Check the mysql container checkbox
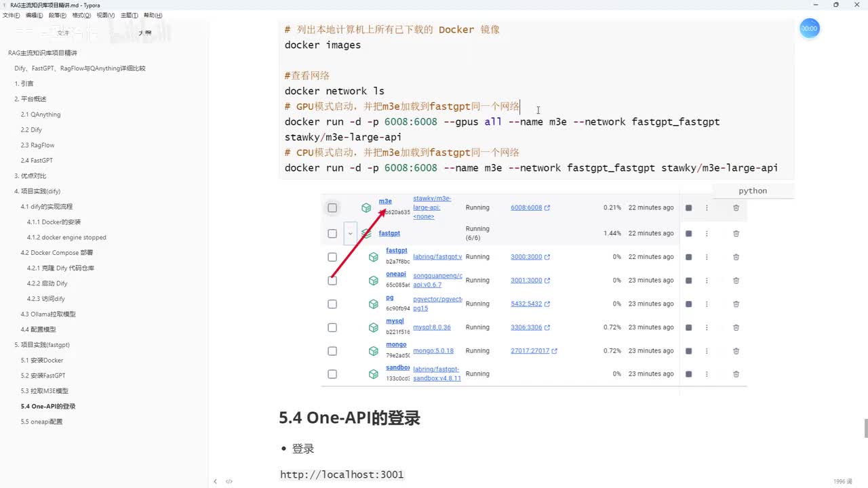The image size is (868, 488). click(332, 327)
